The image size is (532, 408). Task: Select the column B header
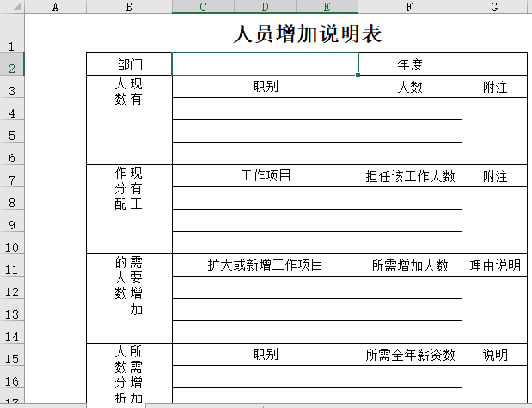pyautogui.click(x=129, y=7)
